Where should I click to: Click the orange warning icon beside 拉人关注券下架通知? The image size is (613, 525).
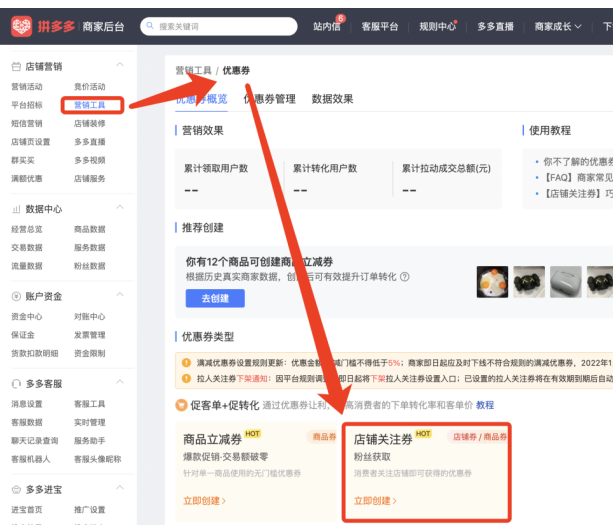(186, 378)
